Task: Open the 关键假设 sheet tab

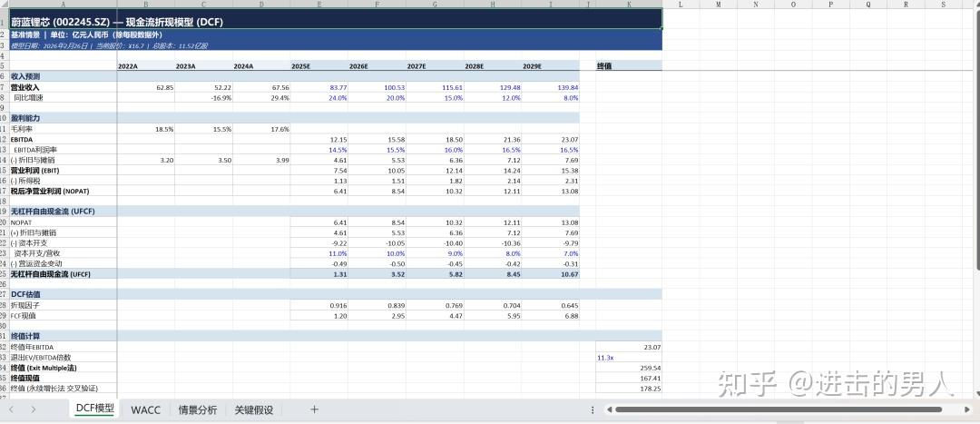Action: tap(254, 409)
